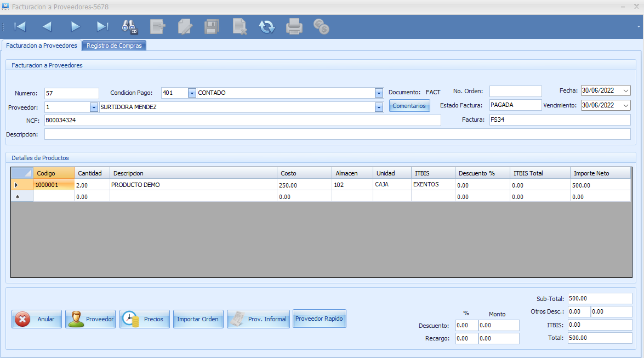
Task: Select the Codigo column header
Action: [53, 173]
